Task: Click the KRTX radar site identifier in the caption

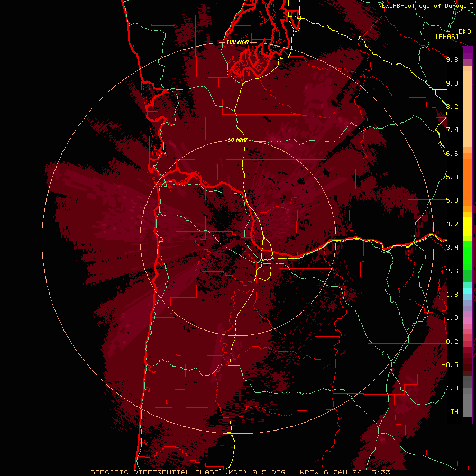Action: tap(310, 472)
